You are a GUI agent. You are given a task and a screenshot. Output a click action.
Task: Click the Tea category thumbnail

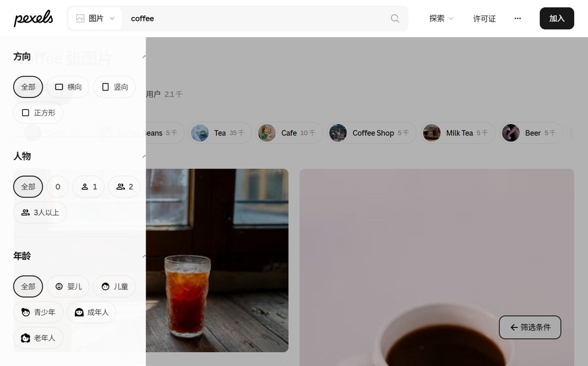pos(200,133)
